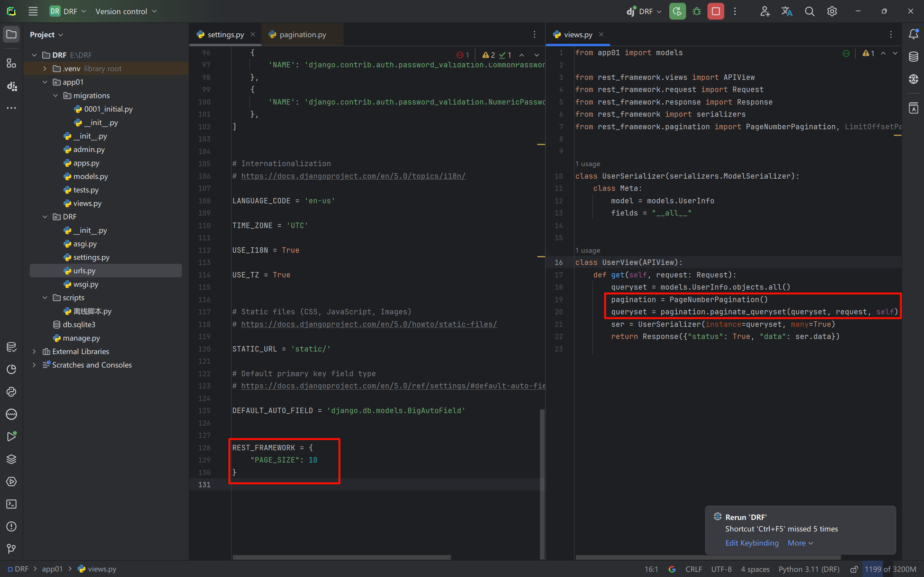
Task: Open the Git version control tool window
Action: [x=12, y=549]
